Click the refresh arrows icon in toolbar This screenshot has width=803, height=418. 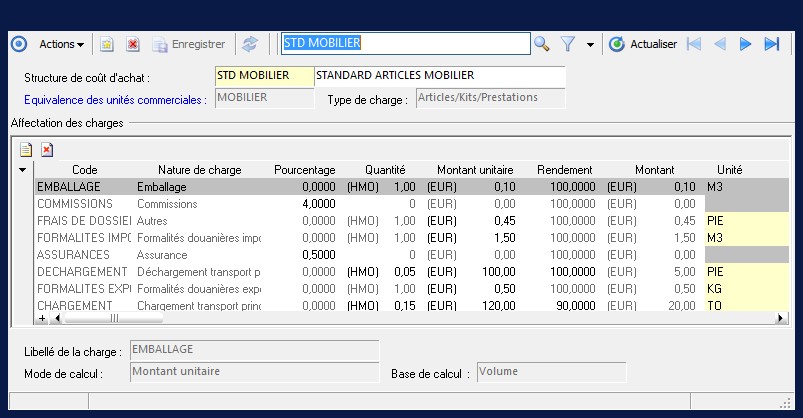[250, 45]
